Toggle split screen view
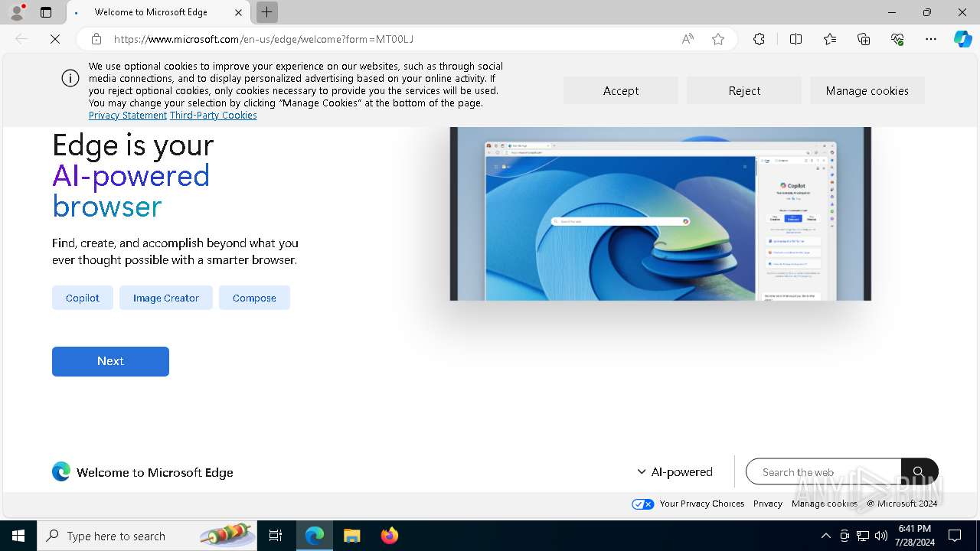Viewport: 980px width, 551px height. click(x=795, y=39)
